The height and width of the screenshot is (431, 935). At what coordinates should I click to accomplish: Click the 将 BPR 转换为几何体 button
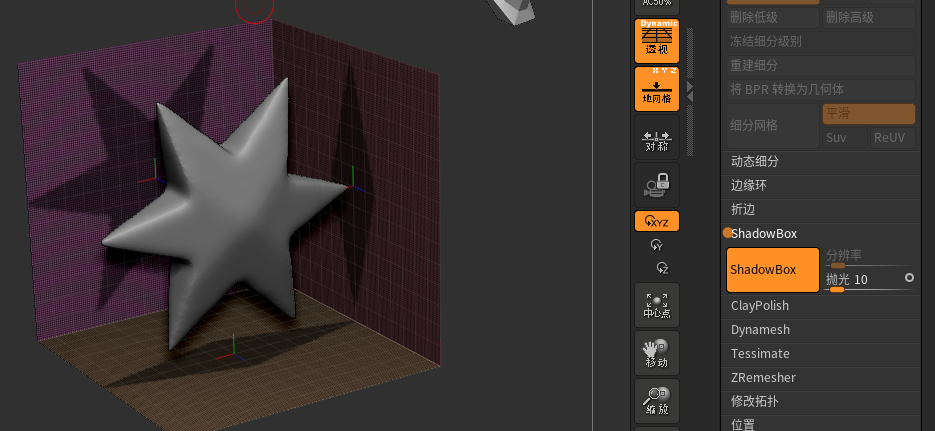pos(821,89)
